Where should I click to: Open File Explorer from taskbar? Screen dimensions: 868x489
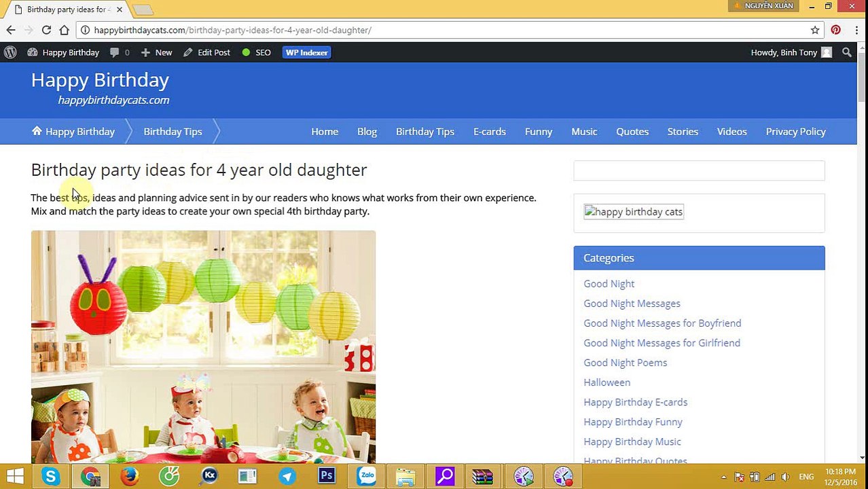tap(405, 476)
